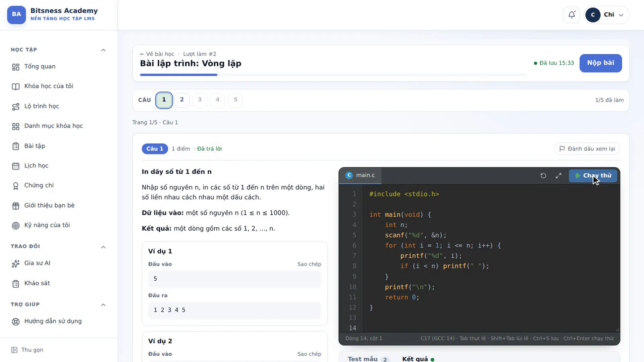Click the Bài tập clipboard icon
Screen dimensions: 644x362
(16, 146)
